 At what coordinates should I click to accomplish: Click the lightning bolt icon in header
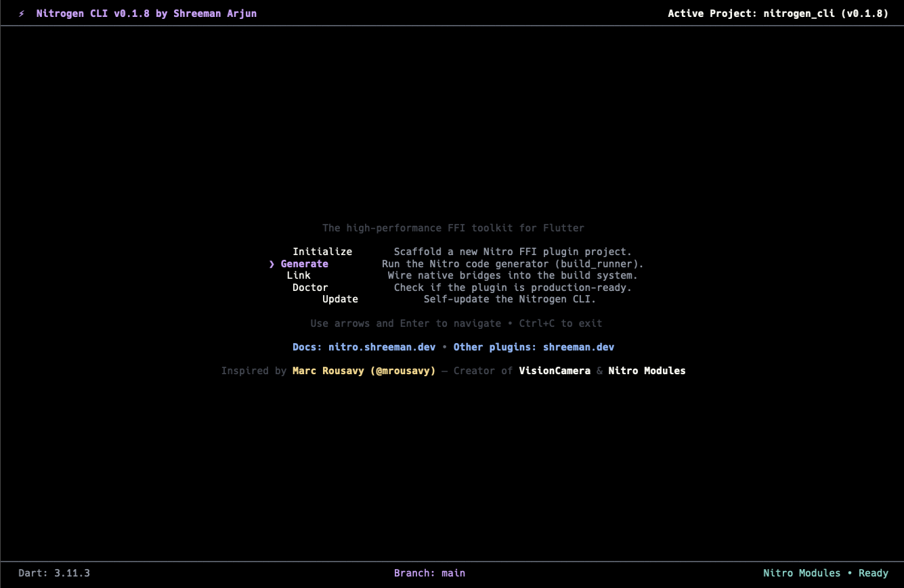(22, 14)
